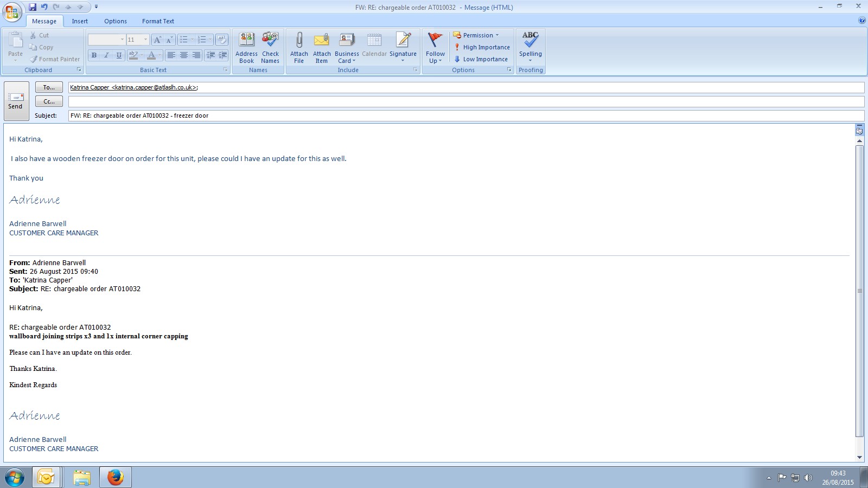Click the Increase Indent button
The width and height of the screenshot is (868, 488).
point(222,55)
